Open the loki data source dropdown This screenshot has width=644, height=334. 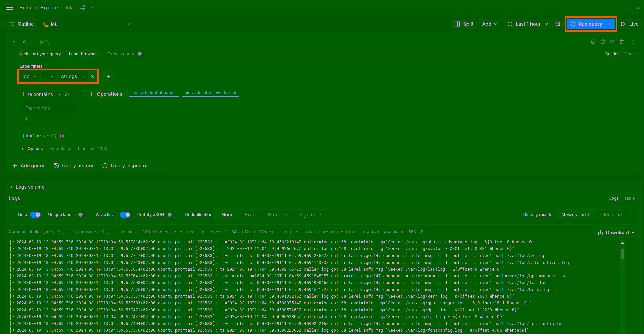[87, 24]
